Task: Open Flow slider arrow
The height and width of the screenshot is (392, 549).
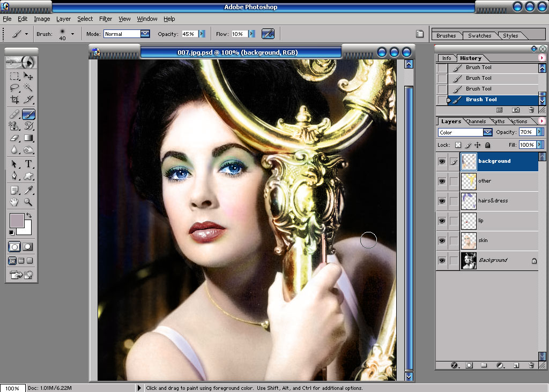Action: (251, 34)
